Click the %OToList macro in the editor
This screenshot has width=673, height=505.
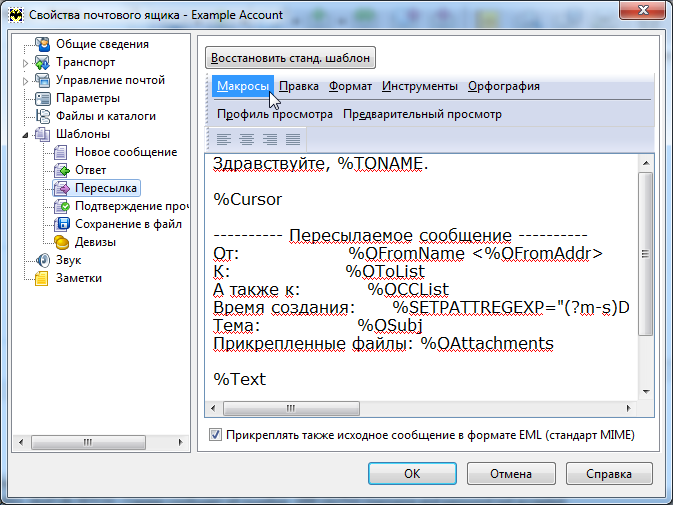(385, 271)
